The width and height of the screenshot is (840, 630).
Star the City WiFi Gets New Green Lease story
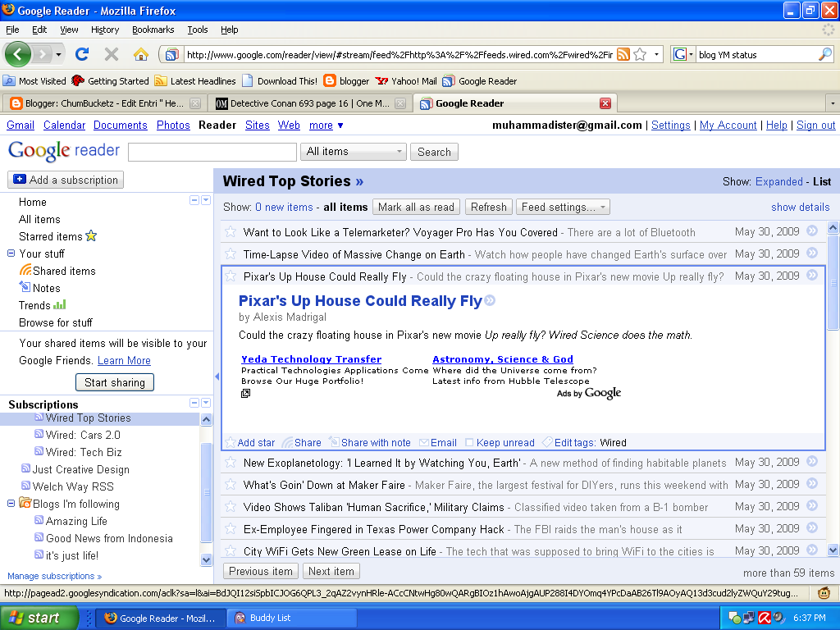tap(231, 550)
